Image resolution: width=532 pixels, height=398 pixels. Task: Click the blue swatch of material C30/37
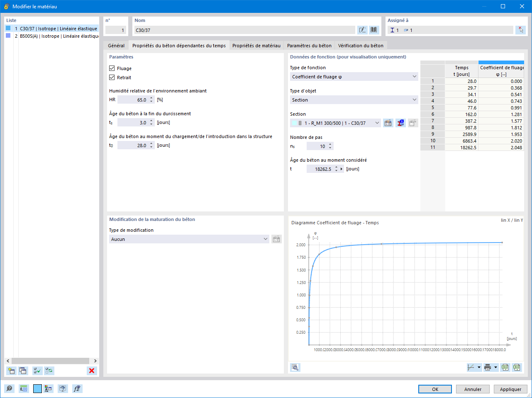click(8, 28)
